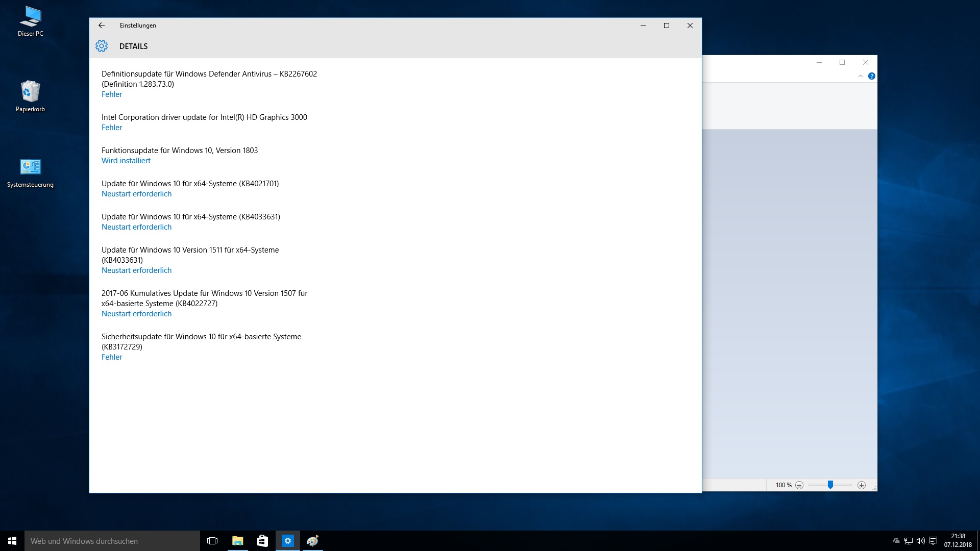Viewport: 980px width, 551px height.
Task: Switch to the Paint app in taskbar
Action: coord(312,541)
